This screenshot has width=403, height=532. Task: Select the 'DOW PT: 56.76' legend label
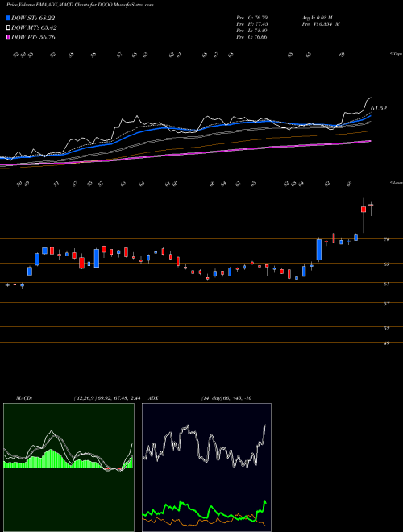point(33,37)
